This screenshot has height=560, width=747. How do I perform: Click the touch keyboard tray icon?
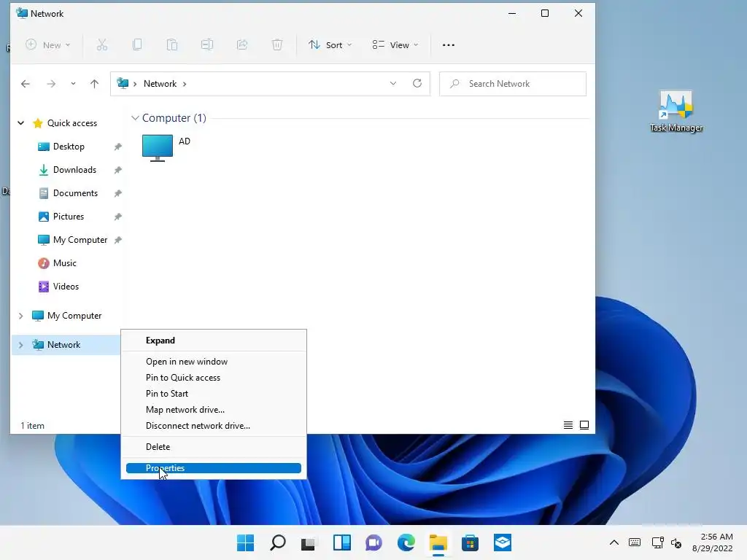[x=635, y=542]
